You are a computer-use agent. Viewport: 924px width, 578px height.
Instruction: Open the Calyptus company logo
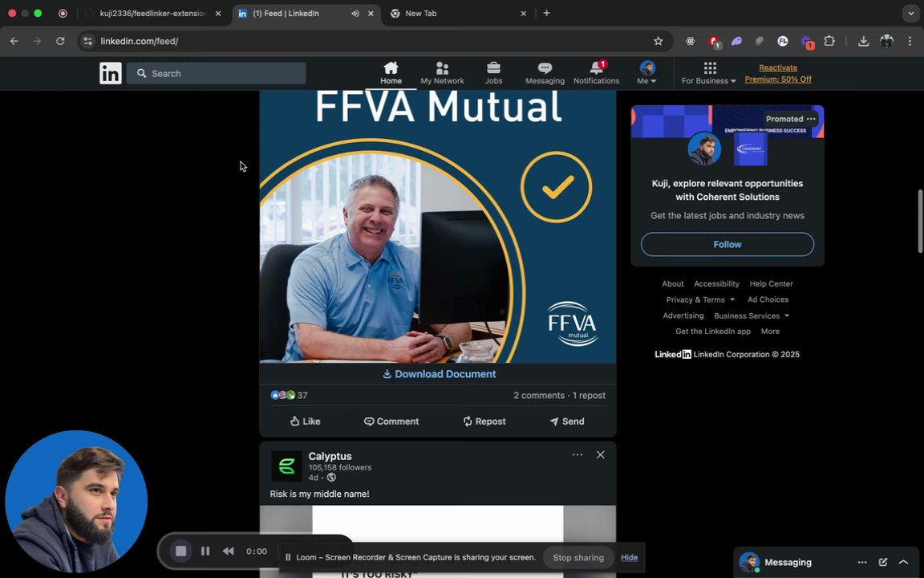click(286, 466)
